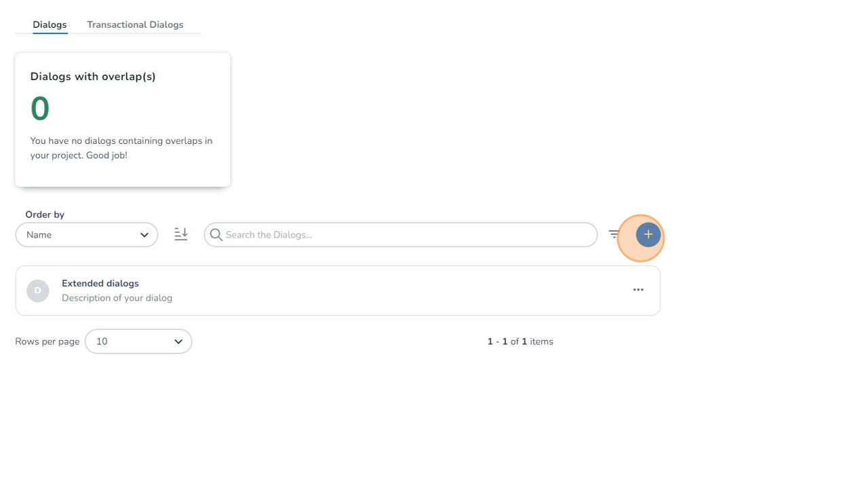Screen dimensions: 868x484
Task: Select the Dialogs tab
Action: (50, 24)
